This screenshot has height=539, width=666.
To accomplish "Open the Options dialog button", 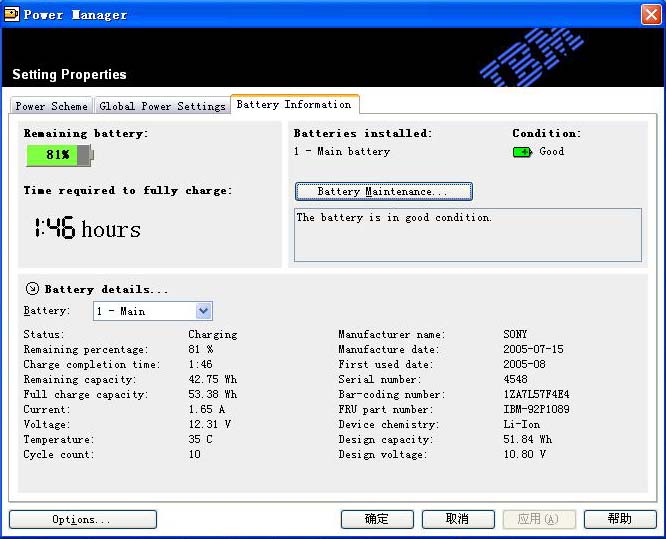I will (82, 519).
